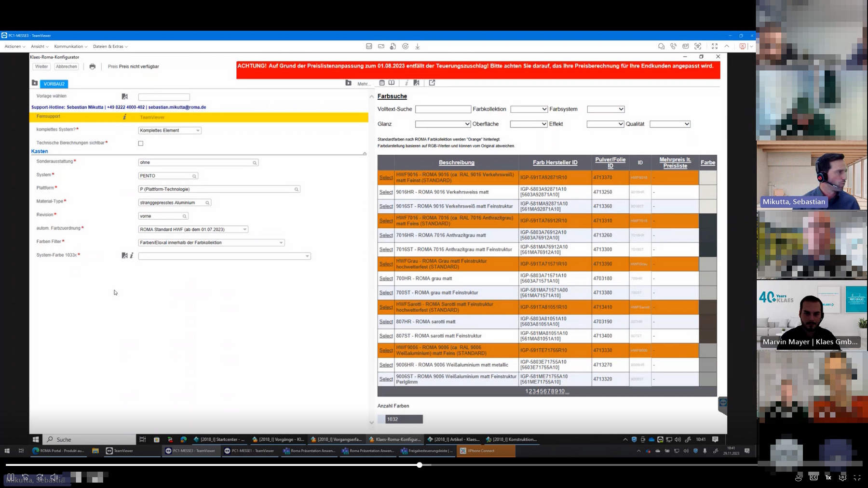Select the VORBAU2 tab
868x488 pixels.
point(54,84)
